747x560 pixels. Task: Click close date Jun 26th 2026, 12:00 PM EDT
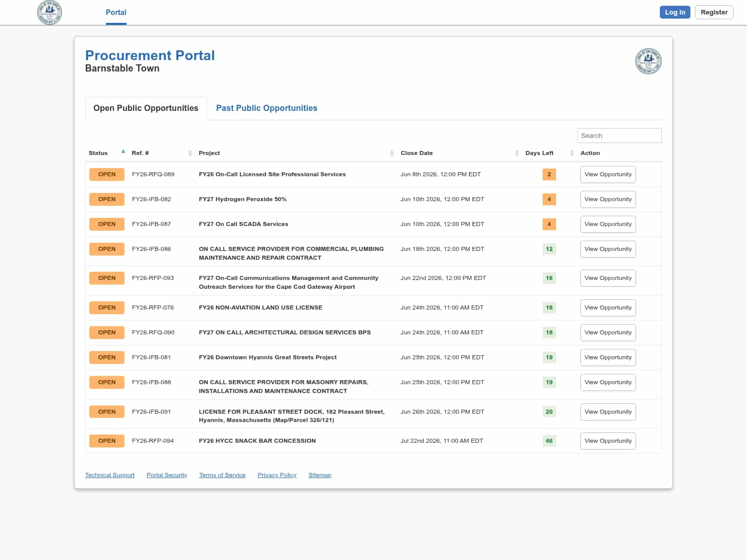[x=442, y=412]
